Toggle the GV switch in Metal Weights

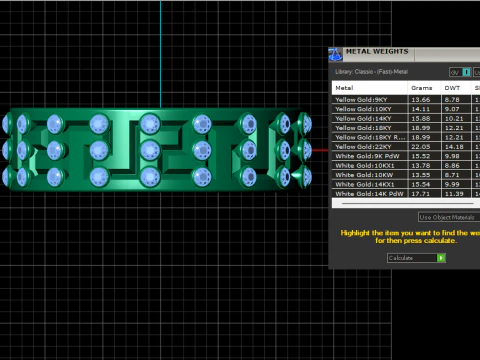(x=460, y=72)
